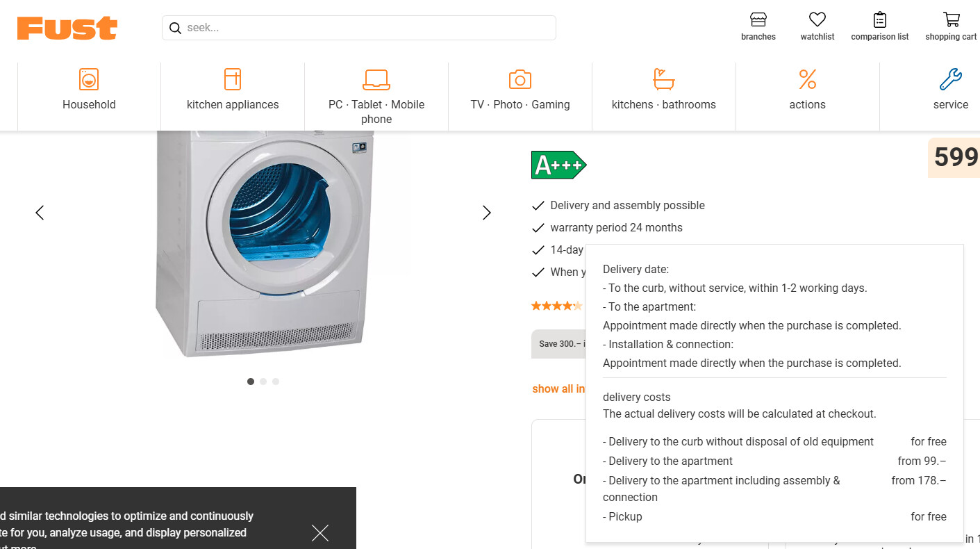The width and height of the screenshot is (980, 549).
Task: Select the second carousel dot
Action: pyautogui.click(x=263, y=382)
